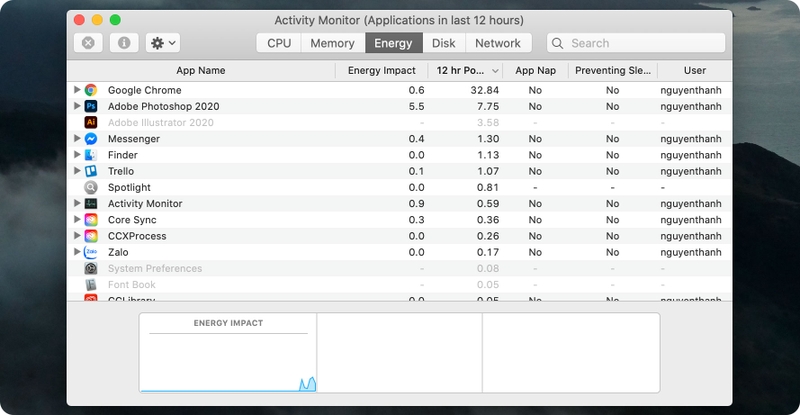Click the Search input field

click(x=636, y=43)
